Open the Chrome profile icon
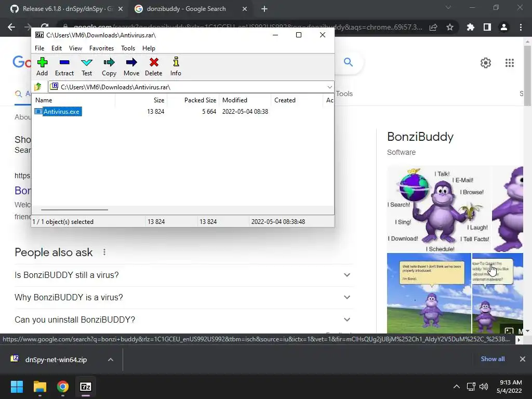532x399 pixels. (x=504, y=27)
